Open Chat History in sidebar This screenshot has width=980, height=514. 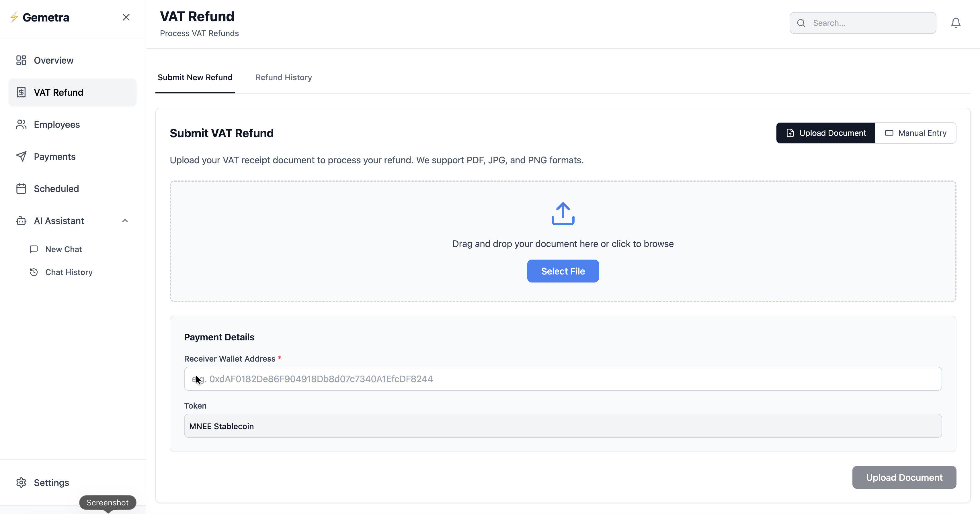point(69,272)
